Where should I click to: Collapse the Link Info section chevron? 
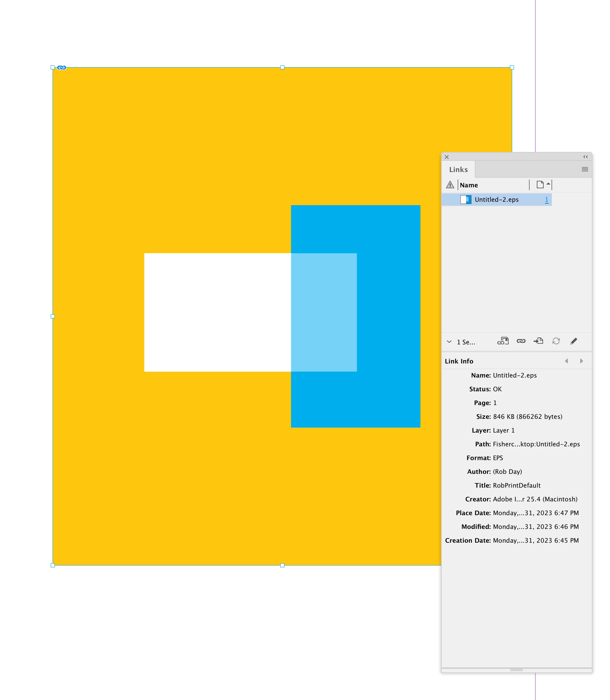(x=449, y=342)
